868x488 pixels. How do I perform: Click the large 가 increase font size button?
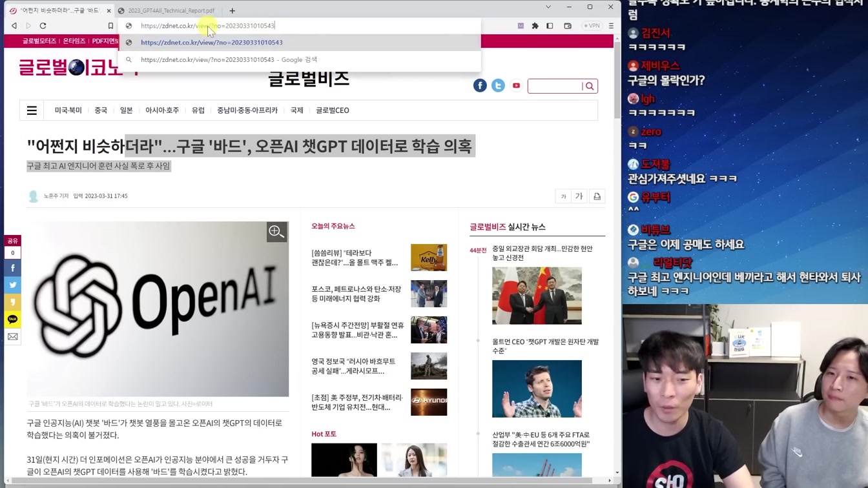pos(579,196)
